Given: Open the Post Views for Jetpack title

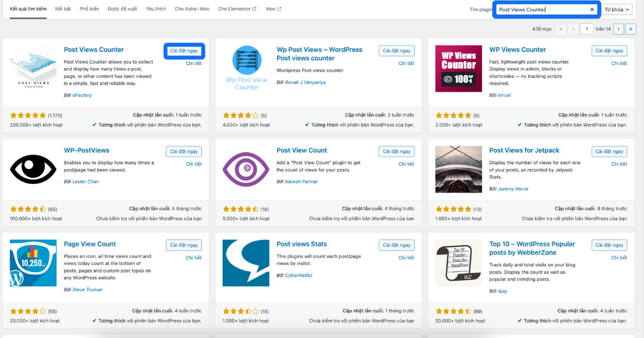Looking at the screenshot, I should click(x=524, y=151).
